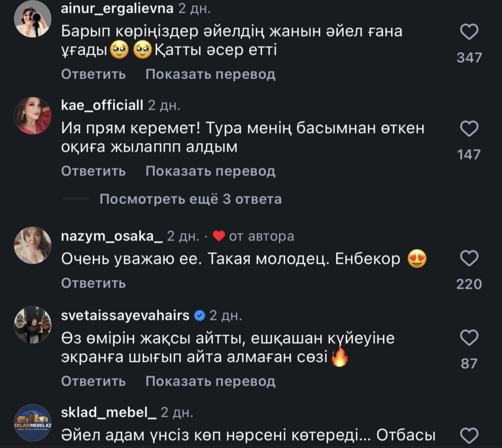The height and width of the screenshot is (448, 502).
Task: Show translation of ainur_ergalievna's comment
Action: (210, 75)
